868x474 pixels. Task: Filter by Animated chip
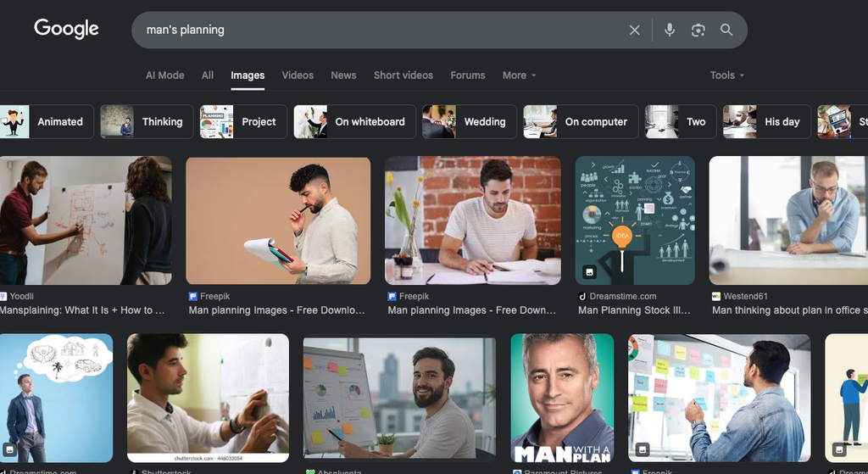click(47, 122)
